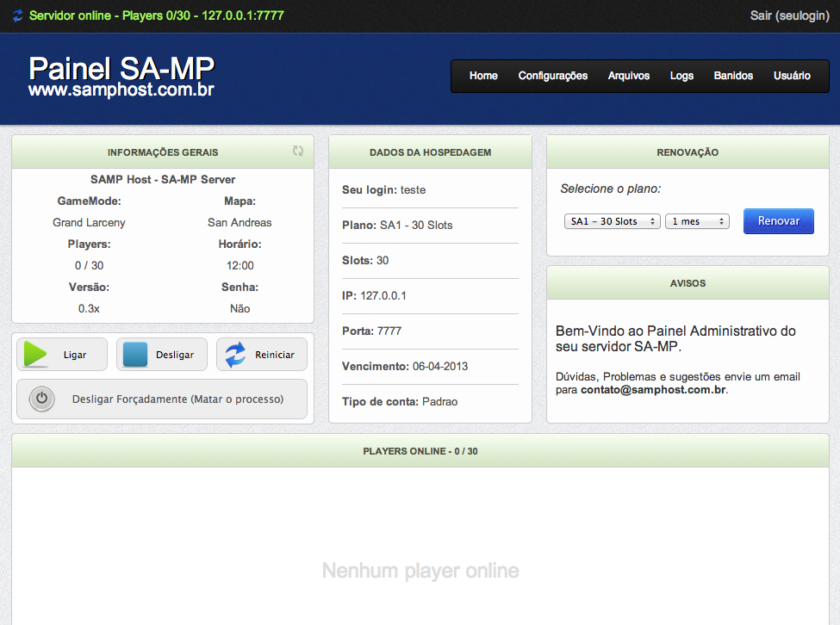Click the Players: label in Informações Gerais
Screen dimensions: 840x625
(89, 244)
